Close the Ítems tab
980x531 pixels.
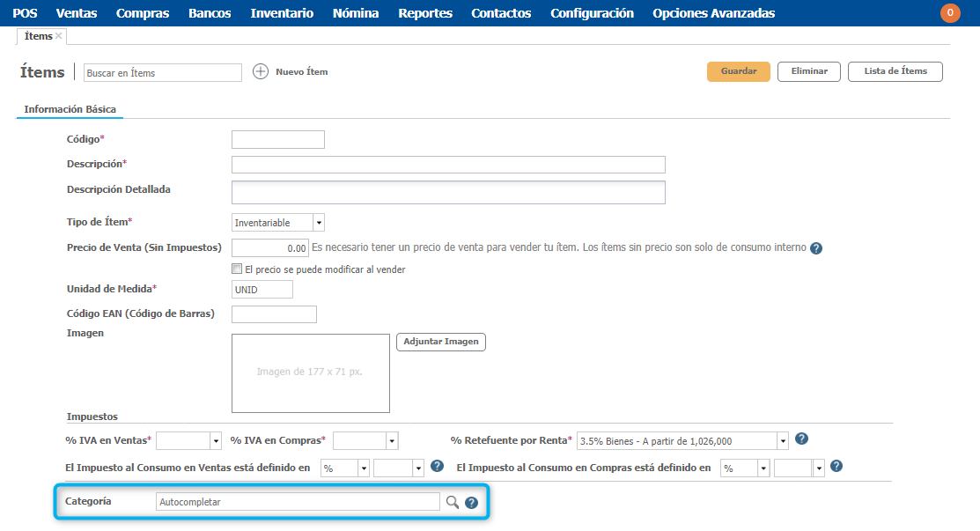59,36
